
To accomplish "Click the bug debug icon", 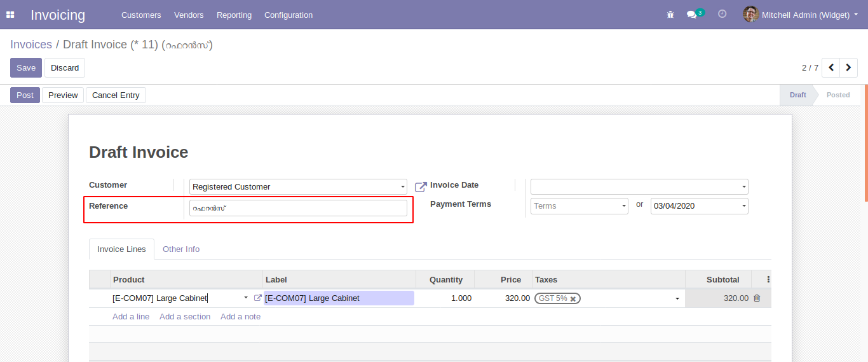I will 670,15.
